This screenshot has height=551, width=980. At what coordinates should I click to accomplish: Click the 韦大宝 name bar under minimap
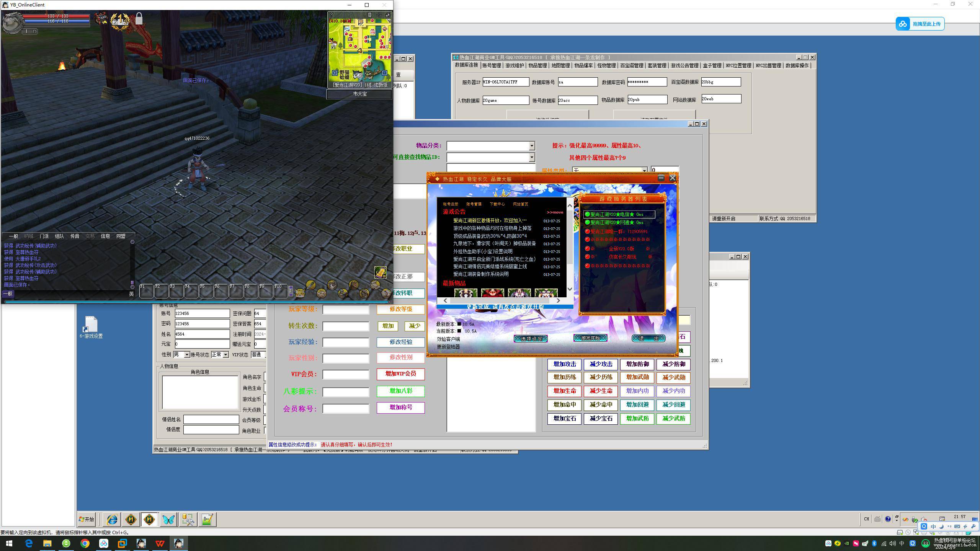pos(359,94)
